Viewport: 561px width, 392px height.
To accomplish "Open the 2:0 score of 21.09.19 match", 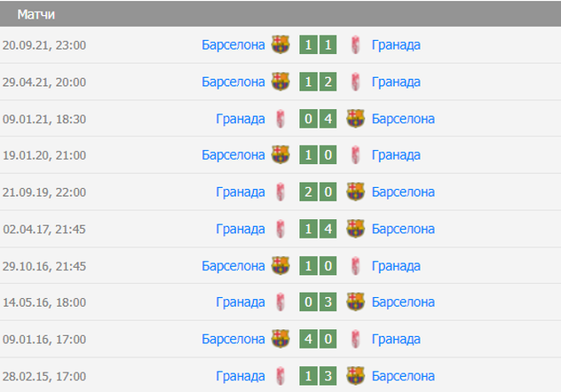I will (318, 192).
